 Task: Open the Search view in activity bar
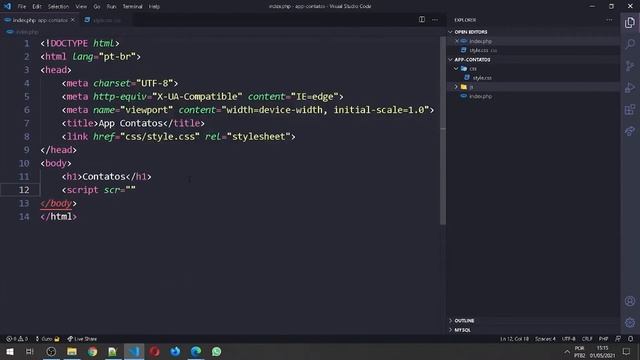(x=630, y=44)
